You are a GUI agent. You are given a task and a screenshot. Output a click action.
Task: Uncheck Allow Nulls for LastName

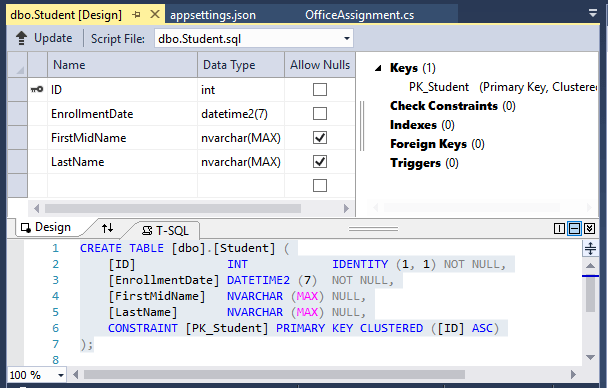(320, 162)
